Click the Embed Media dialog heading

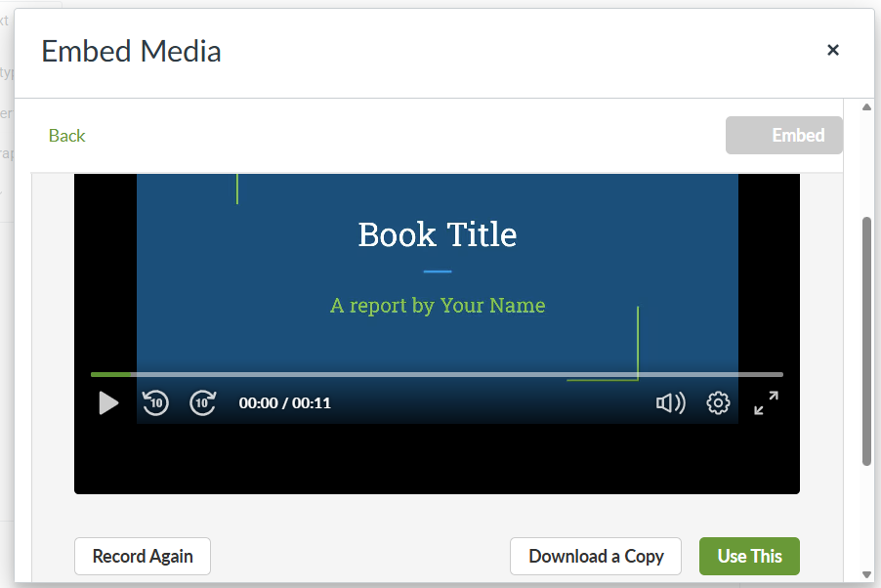pos(131,51)
